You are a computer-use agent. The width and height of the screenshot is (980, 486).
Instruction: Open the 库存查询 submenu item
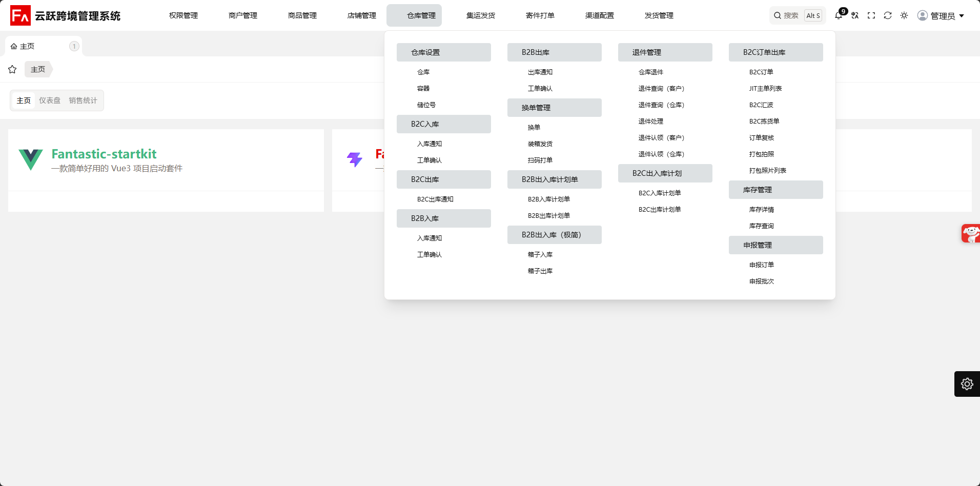(x=762, y=226)
